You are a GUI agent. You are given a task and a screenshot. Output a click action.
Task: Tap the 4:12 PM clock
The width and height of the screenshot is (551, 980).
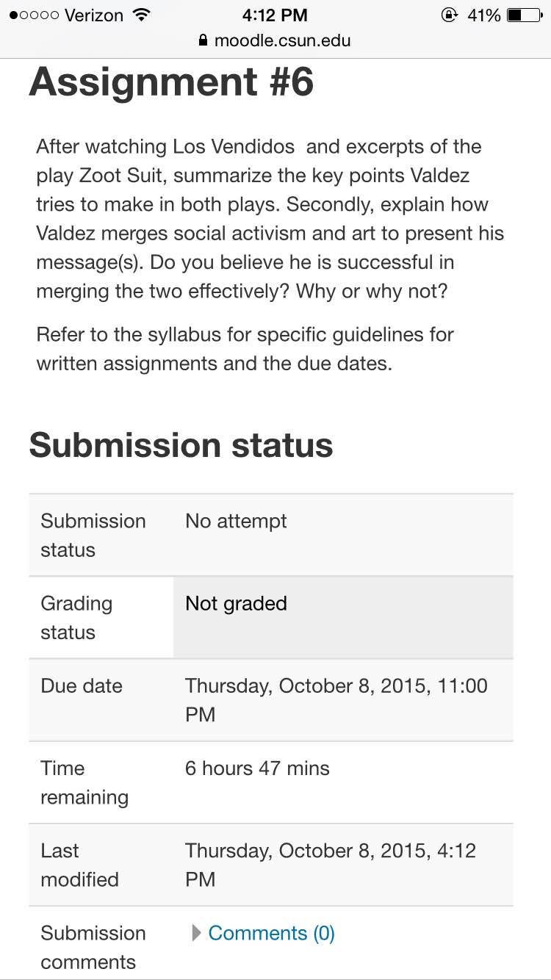(275, 15)
